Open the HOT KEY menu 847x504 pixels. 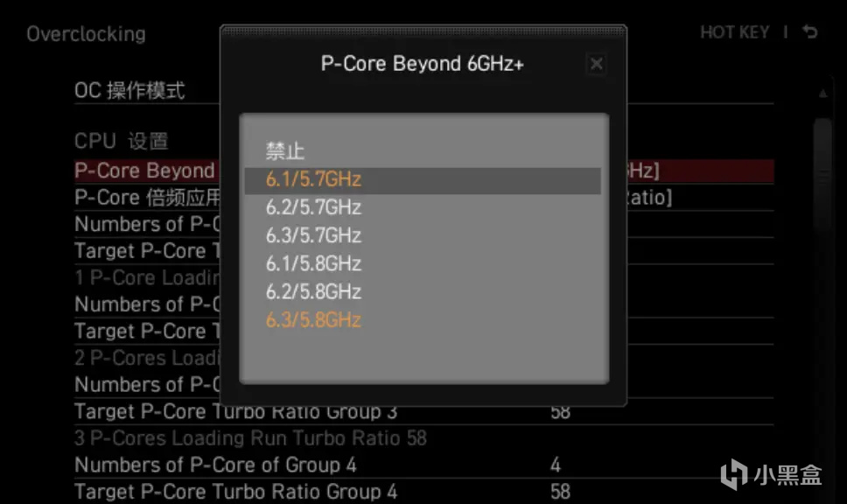(734, 32)
